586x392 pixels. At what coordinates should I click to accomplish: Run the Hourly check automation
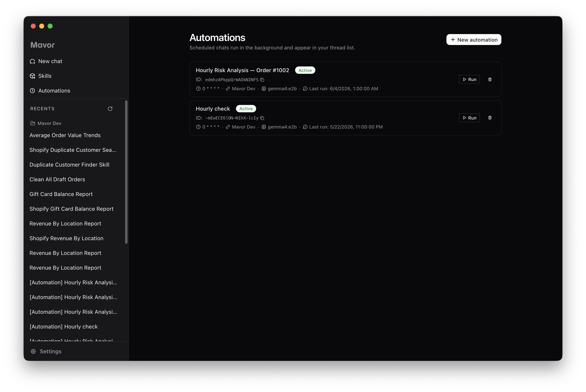click(469, 118)
